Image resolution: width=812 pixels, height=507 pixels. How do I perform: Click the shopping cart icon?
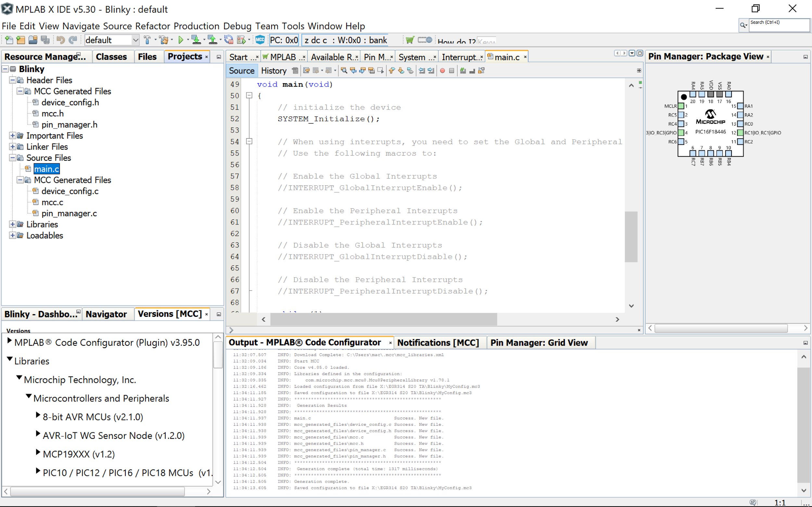(x=410, y=40)
